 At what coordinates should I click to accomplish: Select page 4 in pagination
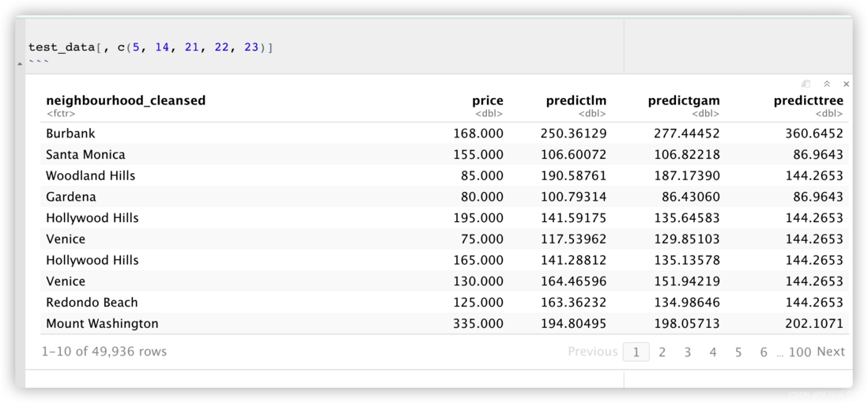[x=713, y=352]
